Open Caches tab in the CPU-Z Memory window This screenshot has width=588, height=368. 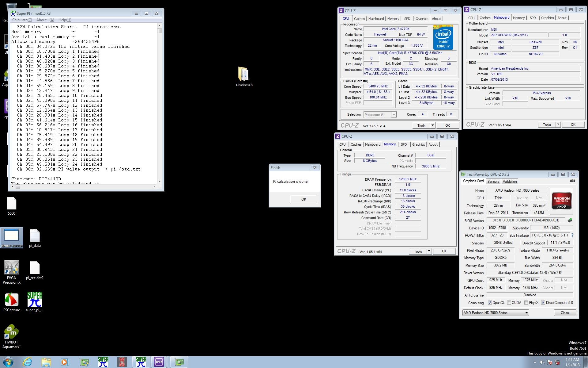[x=356, y=144]
